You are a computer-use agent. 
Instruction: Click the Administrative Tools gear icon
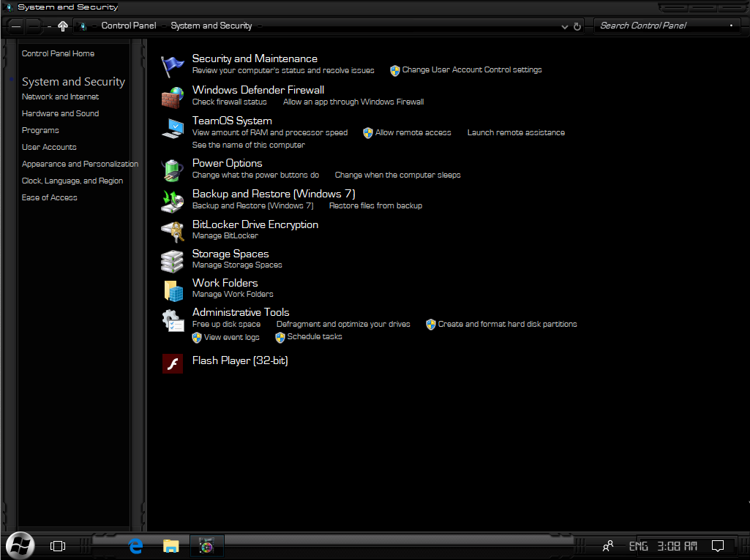coord(172,320)
